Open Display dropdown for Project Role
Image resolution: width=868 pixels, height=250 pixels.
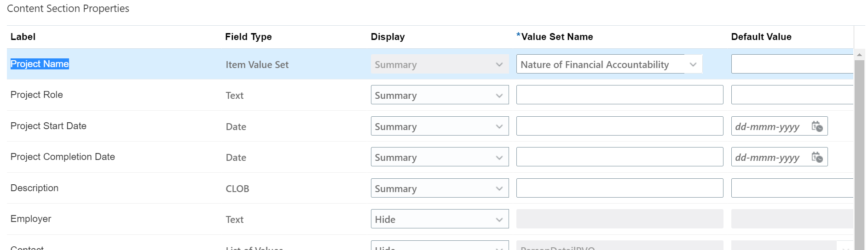[440, 95]
